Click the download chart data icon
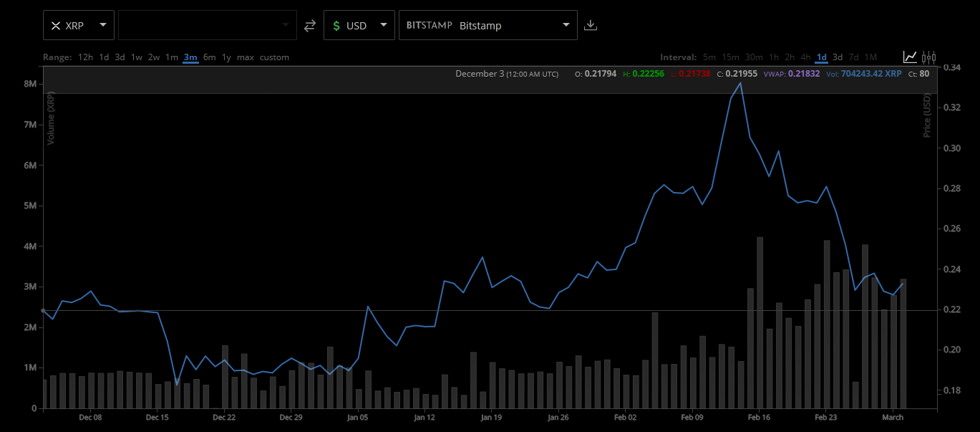Image resolution: width=980 pixels, height=432 pixels. pyautogui.click(x=591, y=24)
